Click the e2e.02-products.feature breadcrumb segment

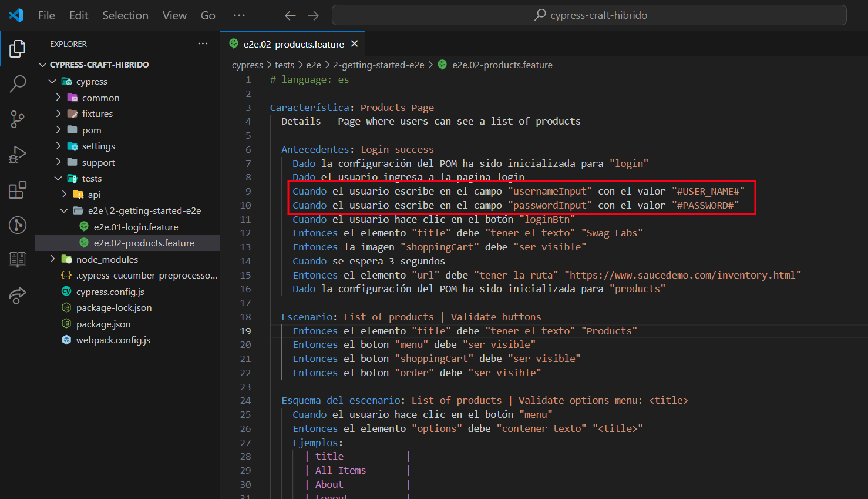click(x=502, y=65)
